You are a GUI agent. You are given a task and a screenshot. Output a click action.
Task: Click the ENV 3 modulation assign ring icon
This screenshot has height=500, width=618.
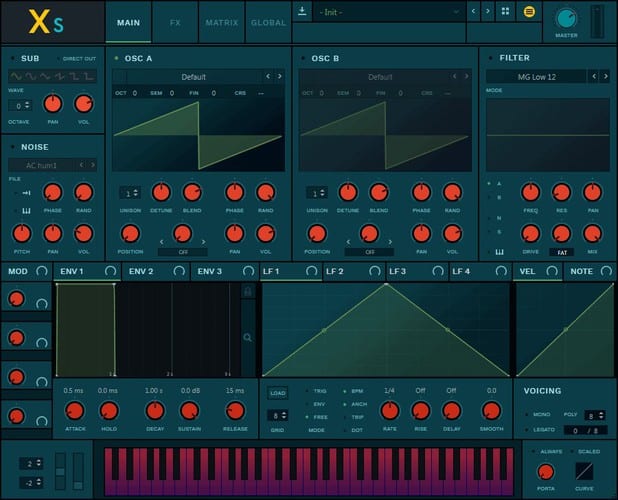(x=248, y=271)
